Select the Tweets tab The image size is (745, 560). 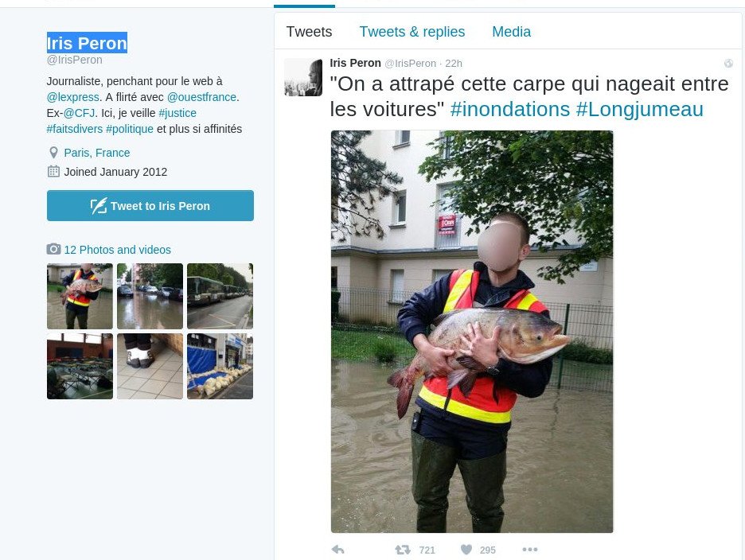[x=309, y=32]
